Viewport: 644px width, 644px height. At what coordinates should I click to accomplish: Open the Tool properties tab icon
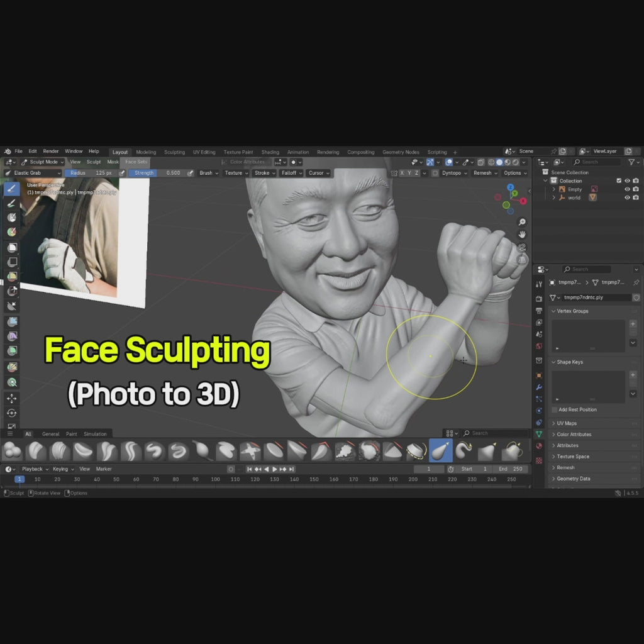[539, 284]
